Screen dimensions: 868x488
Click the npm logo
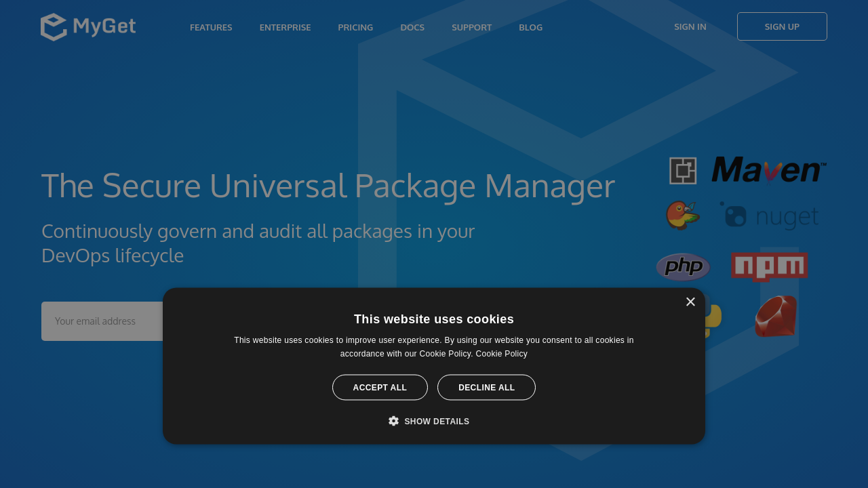pos(769,266)
